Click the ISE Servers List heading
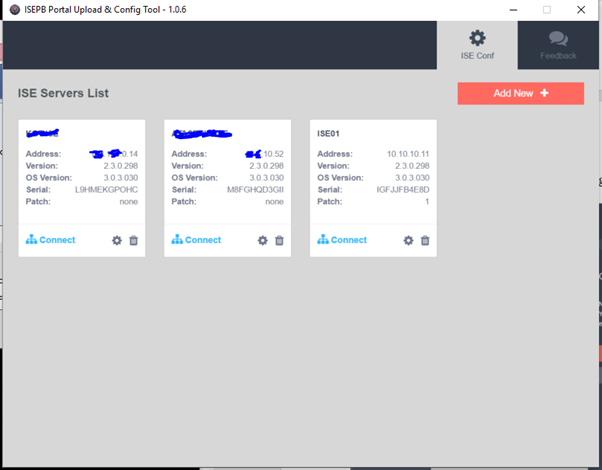 coord(63,93)
